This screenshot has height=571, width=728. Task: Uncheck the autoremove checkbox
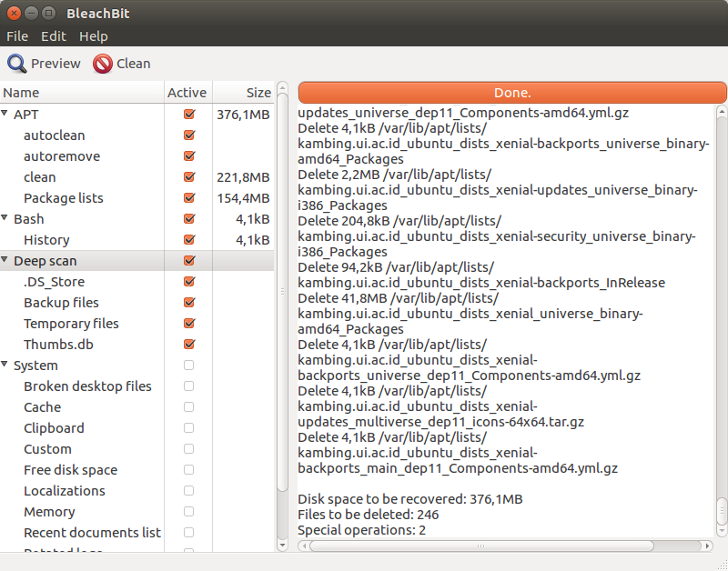coord(189,155)
